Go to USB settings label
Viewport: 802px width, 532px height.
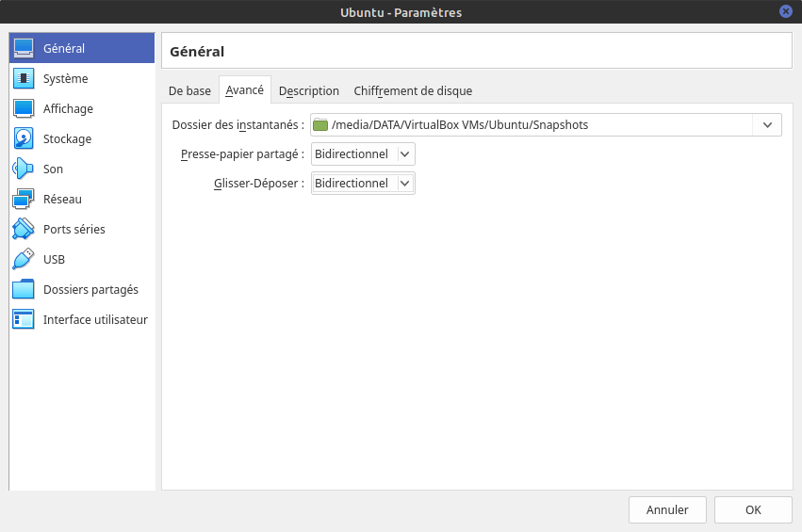[x=54, y=260]
